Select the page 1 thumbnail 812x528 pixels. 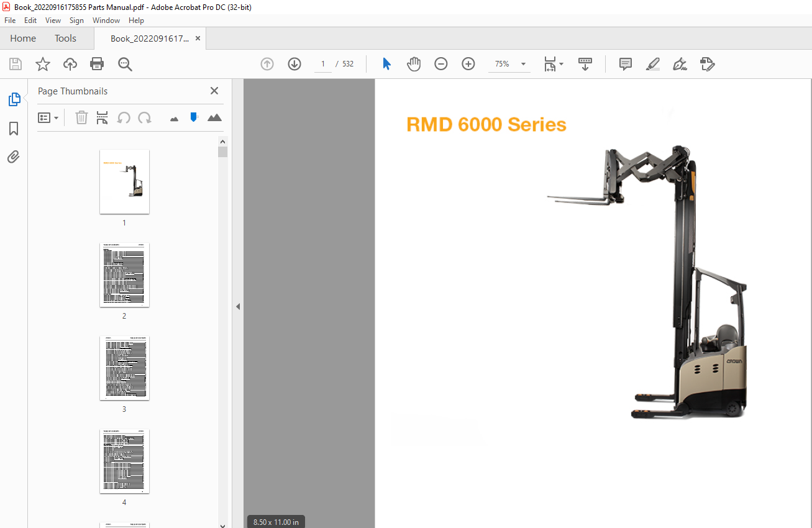(124, 181)
